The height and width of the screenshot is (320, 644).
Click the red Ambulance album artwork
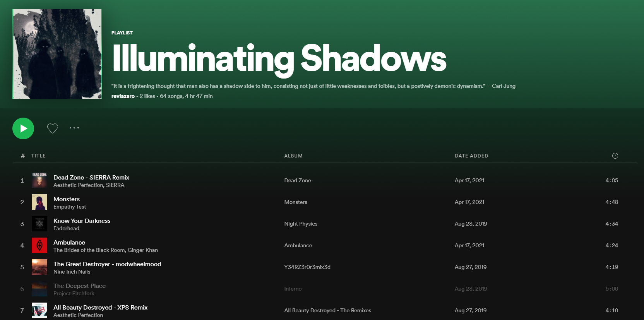[39, 245]
